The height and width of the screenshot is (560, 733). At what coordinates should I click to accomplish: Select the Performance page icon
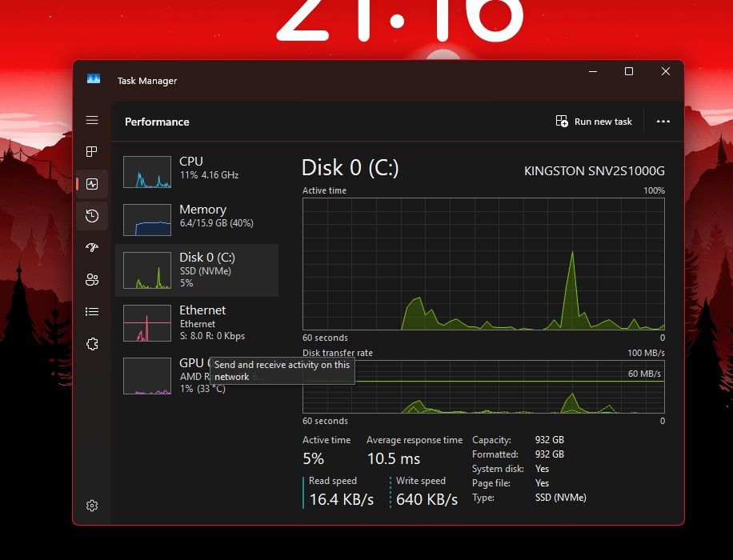click(x=92, y=184)
